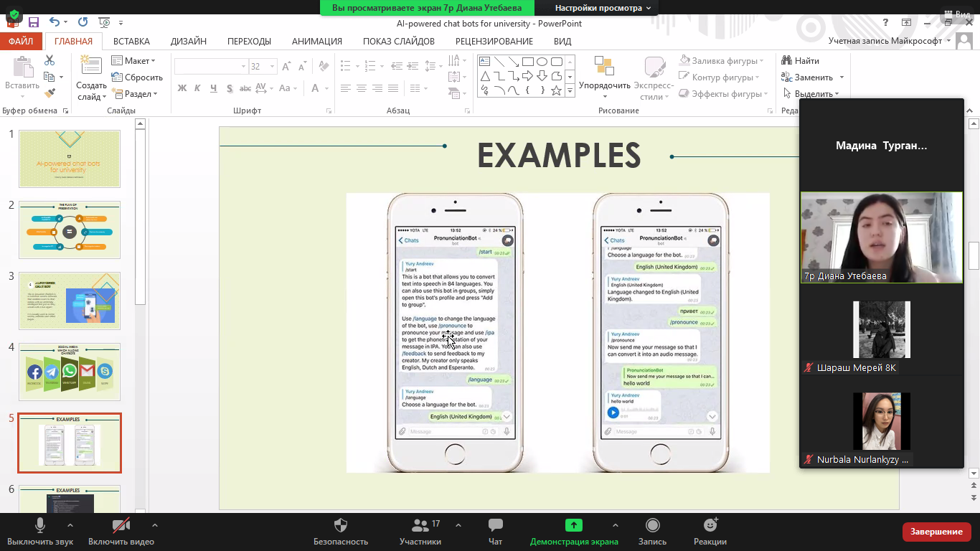Toggle underline Ч formatting

point(214,88)
